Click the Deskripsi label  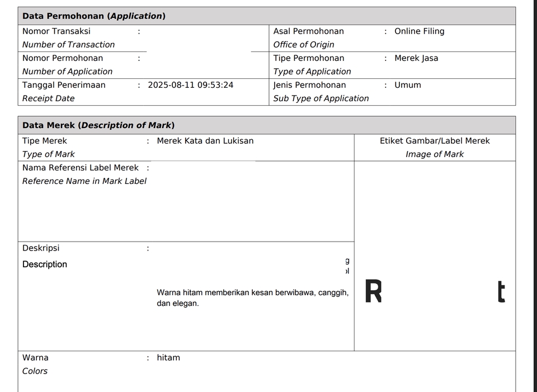[41, 248]
